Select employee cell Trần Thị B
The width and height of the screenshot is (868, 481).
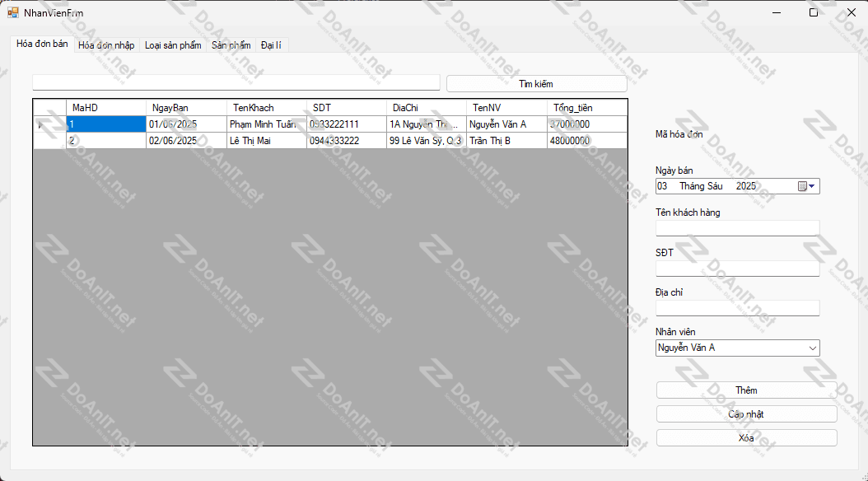point(507,141)
